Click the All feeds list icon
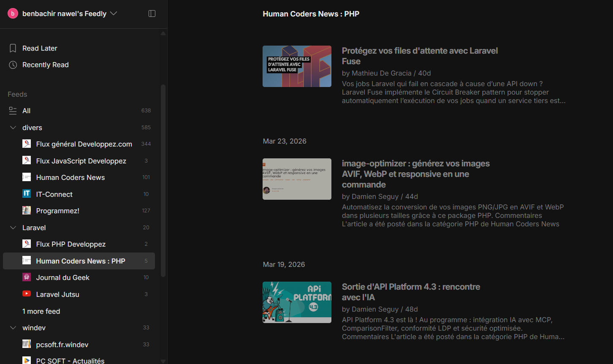The height and width of the screenshot is (364, 613). pos(13,111)
